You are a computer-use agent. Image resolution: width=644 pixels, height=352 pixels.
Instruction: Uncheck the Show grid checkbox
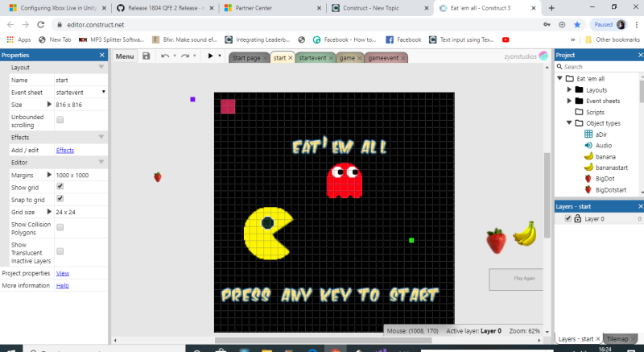pos(60,187)
